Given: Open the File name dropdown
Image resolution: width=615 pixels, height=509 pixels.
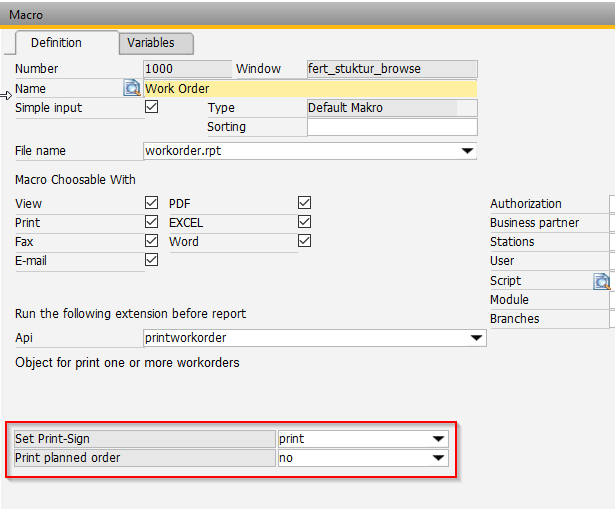Looking at the screenshot, I should click(467, 151).
